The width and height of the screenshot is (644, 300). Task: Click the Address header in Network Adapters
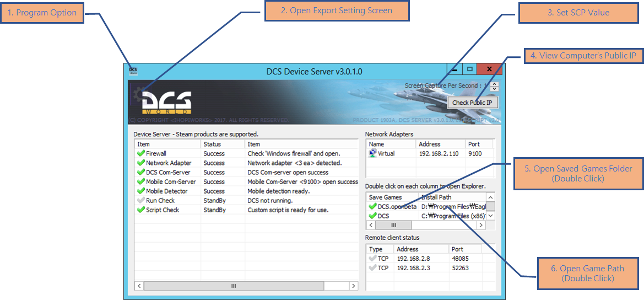[x=441, y=144]
